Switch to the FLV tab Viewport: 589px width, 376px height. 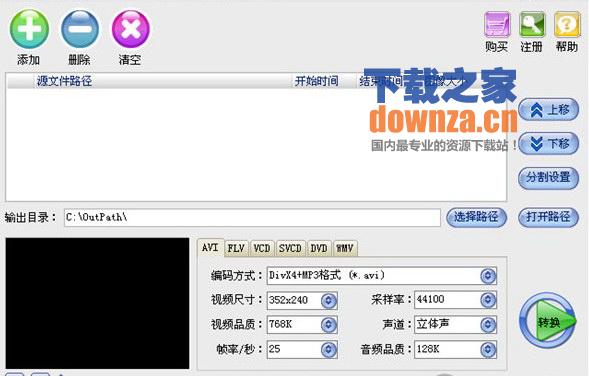pyautogui.click(x=236, y=248)
